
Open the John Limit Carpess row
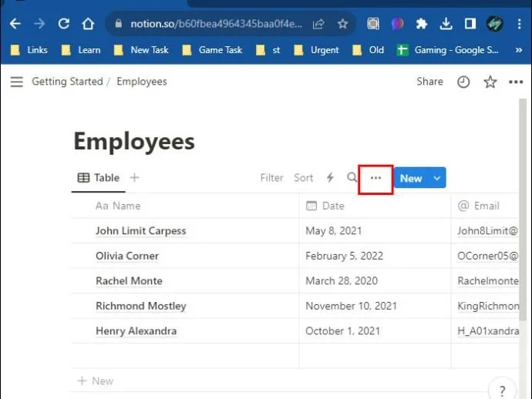(141, 231)
